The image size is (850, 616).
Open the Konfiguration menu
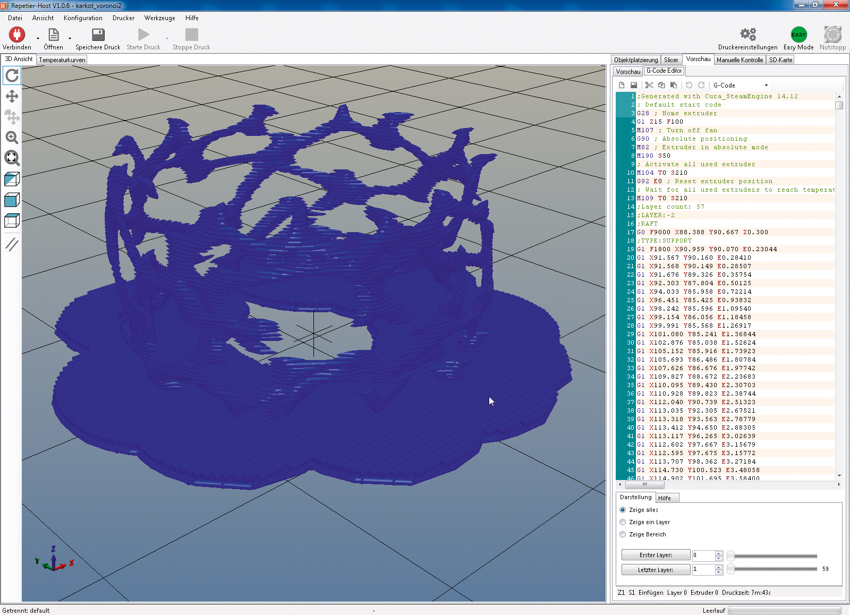[x=83, y=18]
